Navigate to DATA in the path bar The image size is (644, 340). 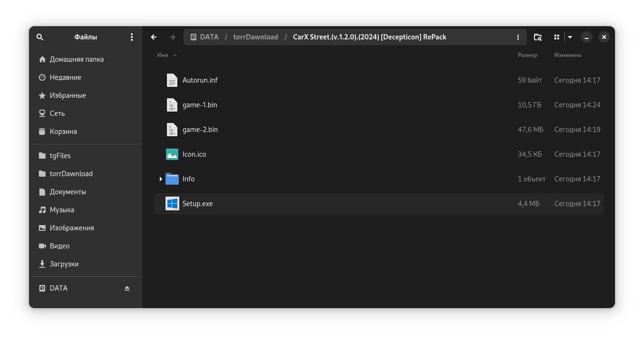coord(209,37)
